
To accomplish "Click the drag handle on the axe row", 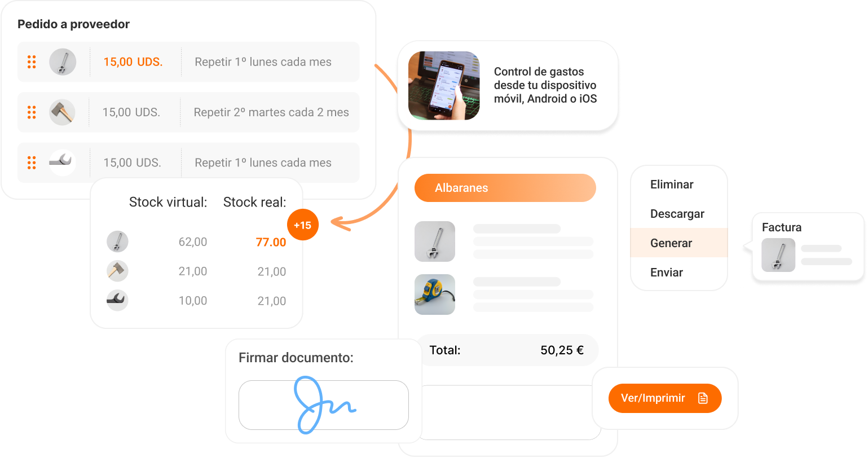I will pyautogui.click(x=32, y=112).
